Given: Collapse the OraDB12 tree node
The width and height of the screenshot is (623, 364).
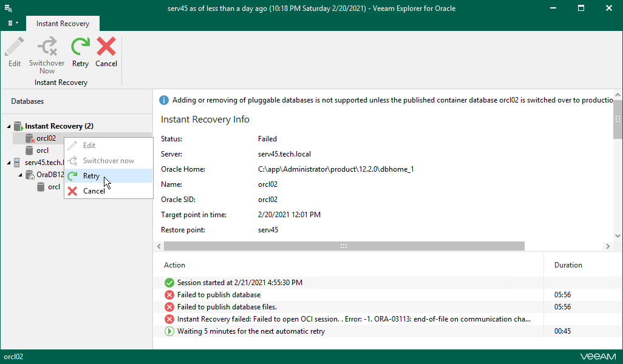Looking at the screenshot, I should (x=21, y=175).
